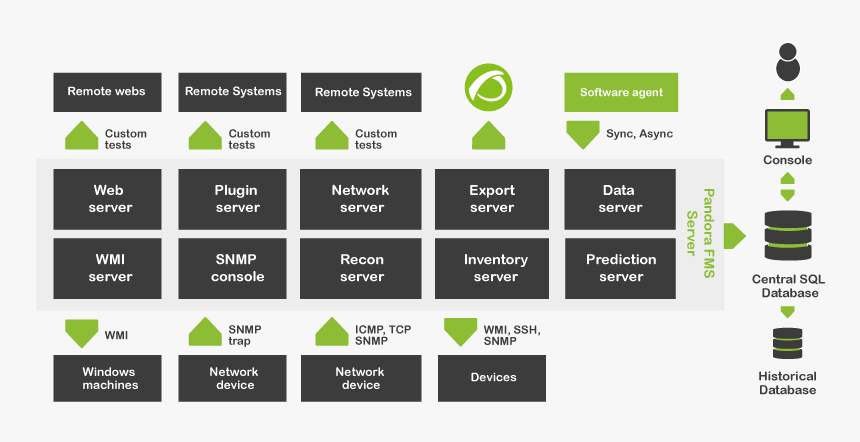Click the arrow pointing toward the central database
Screen dimensions: 860x442
[x=734, y=236]
